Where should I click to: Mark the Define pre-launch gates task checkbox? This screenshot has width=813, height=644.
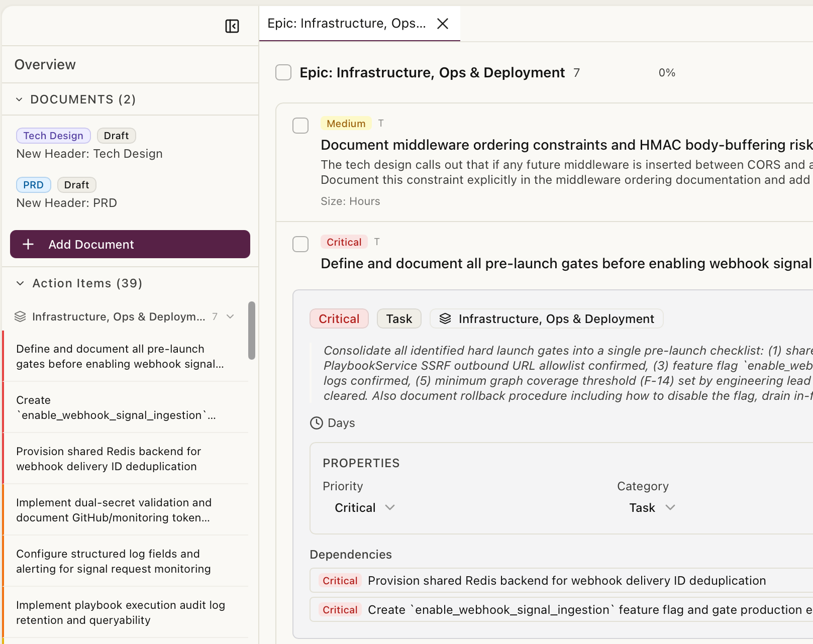300,244
